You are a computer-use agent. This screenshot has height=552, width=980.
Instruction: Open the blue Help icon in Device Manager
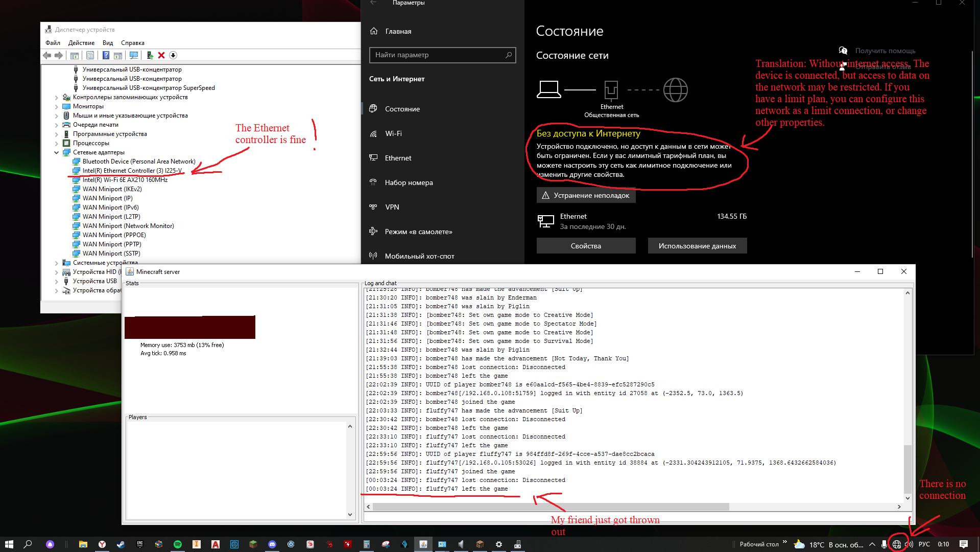tap(106, 55)
